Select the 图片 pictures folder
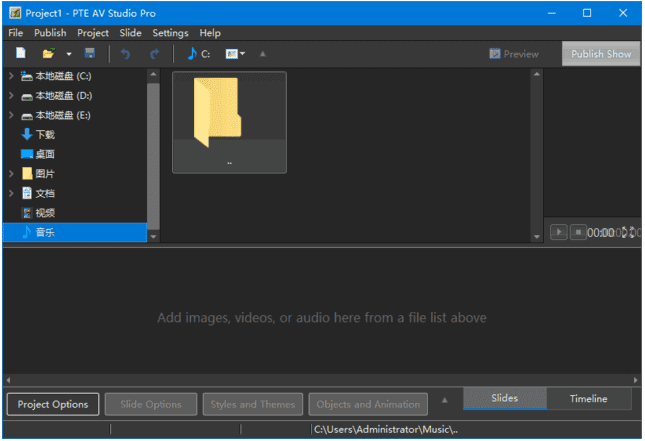645x441 pixels. tap(38, 174)
